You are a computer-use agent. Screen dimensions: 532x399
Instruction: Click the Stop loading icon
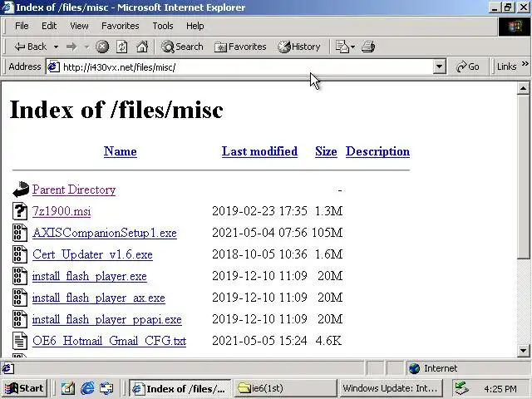click(101, 47)
